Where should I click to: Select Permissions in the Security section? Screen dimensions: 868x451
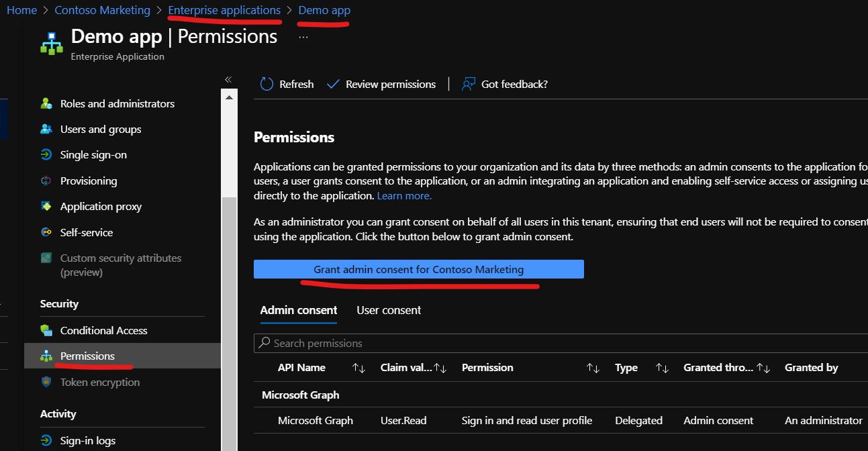click(x=122, y=356)
